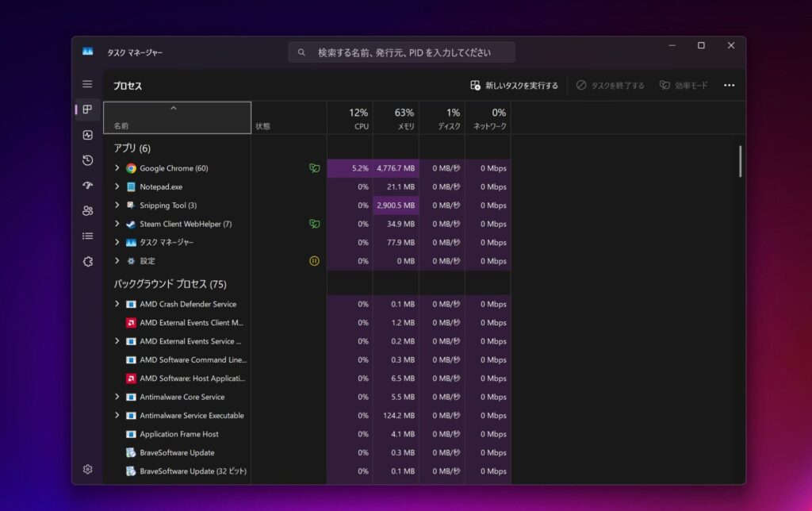Expand the Steam Client WebHelper (7) group

coord(117,224)
